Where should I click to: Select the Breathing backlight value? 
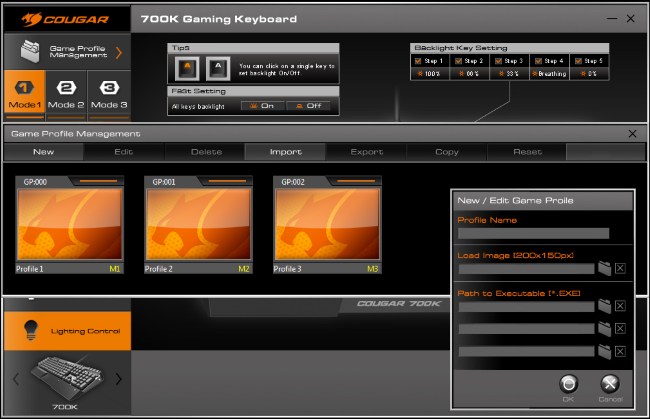pos(549,74)
